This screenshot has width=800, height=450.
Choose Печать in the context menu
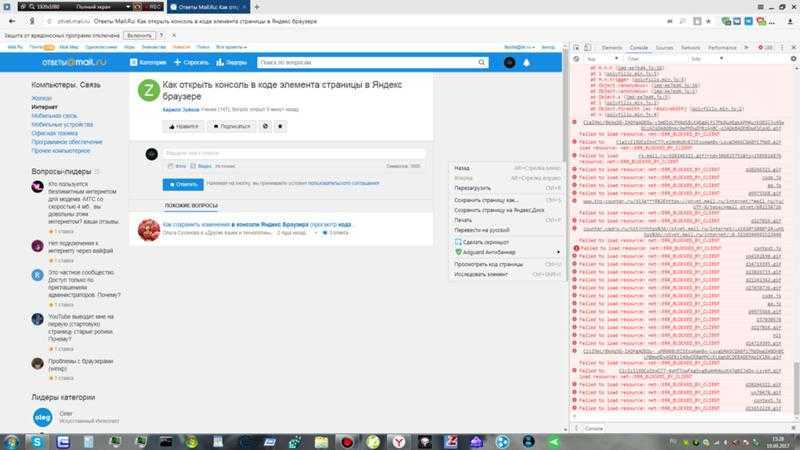coord(507,220)
